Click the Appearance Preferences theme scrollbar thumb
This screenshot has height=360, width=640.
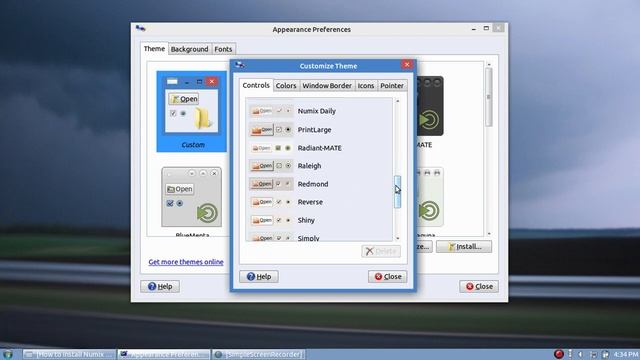pos(489,97)
